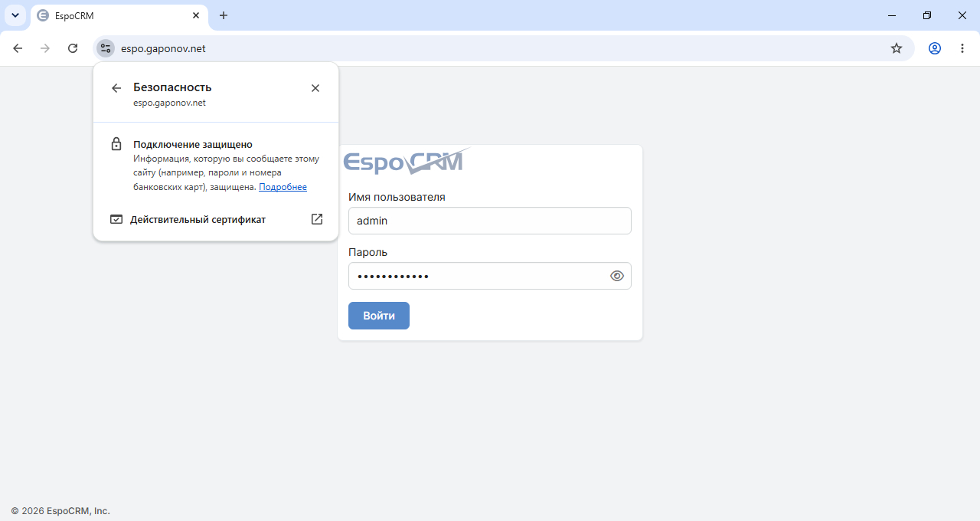The image size is (980, 521).
Task: Click the padlock icon beside Подключение защищено
Action: pyautogui.click(x=116, y=144)
